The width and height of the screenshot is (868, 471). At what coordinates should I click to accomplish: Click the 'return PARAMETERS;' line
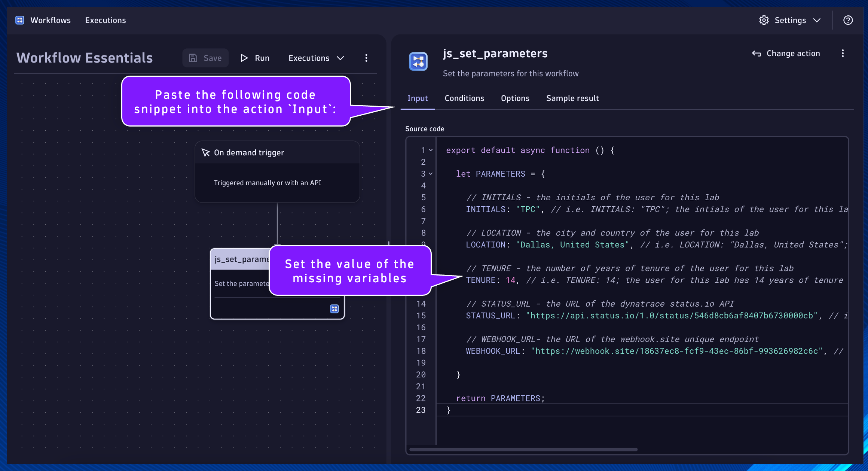click(500, 398)
